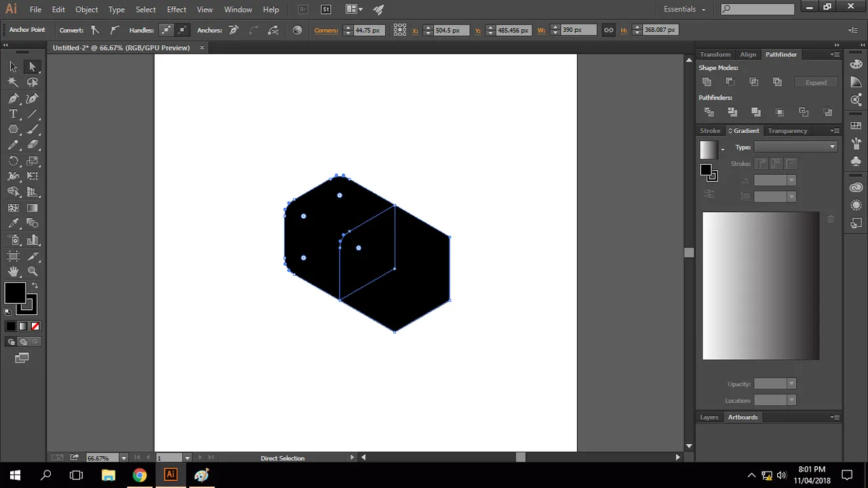Switch to the Transparency tab

(x=787, y=131)
